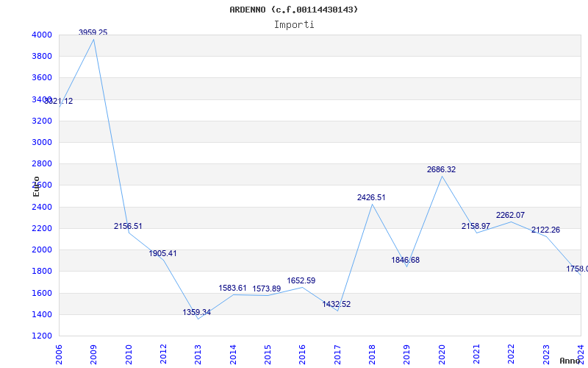Viewport: 588px width, 368px height.
Task: Click the 1600 y-axis tick label
Action: (x=42, y=293)
